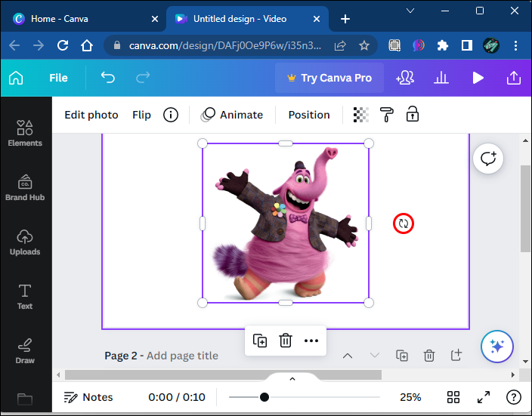Show image info icon
The width and height of the screenshot is (532, 416).
click(x=171, y=115)
